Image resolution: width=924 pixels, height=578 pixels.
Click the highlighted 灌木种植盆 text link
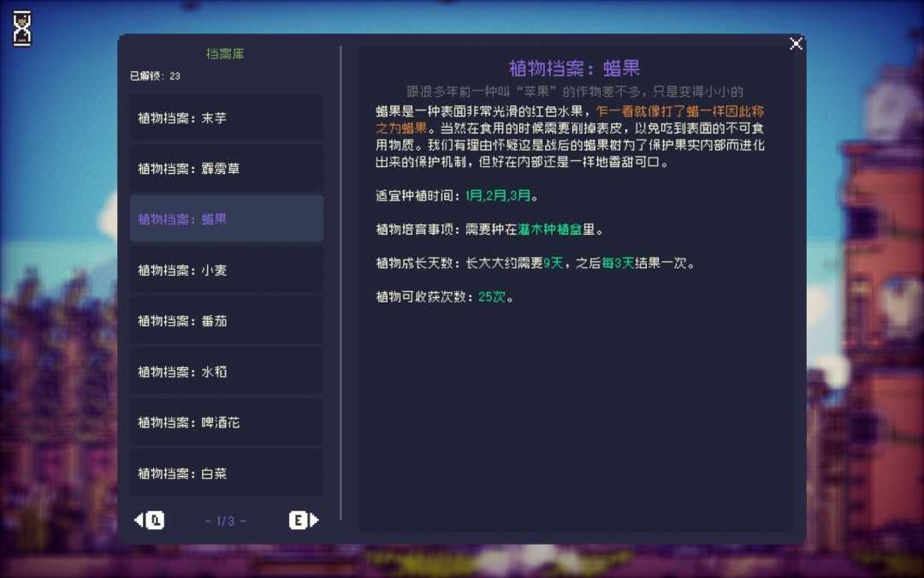pos(552,229)
